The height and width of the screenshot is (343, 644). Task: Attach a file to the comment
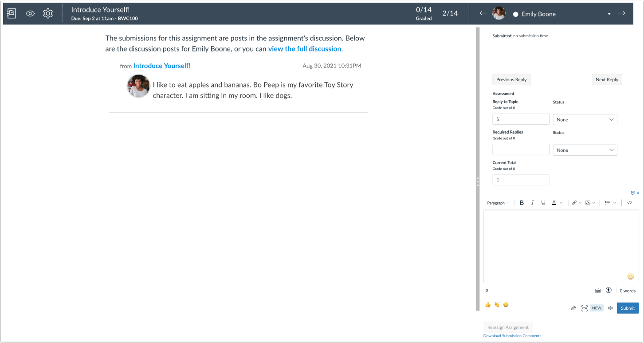[x=573, y=308]
